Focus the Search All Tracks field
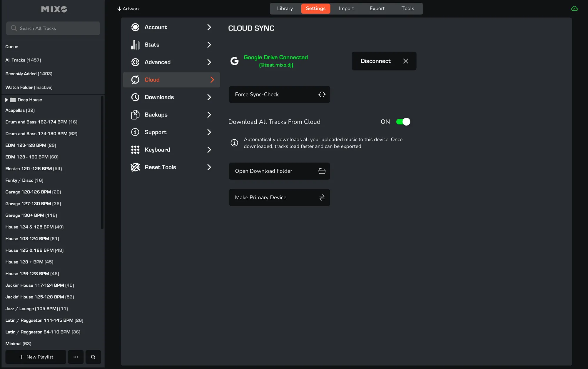The image size is (588, 369). pyautogui.click(x=53, y=28)
